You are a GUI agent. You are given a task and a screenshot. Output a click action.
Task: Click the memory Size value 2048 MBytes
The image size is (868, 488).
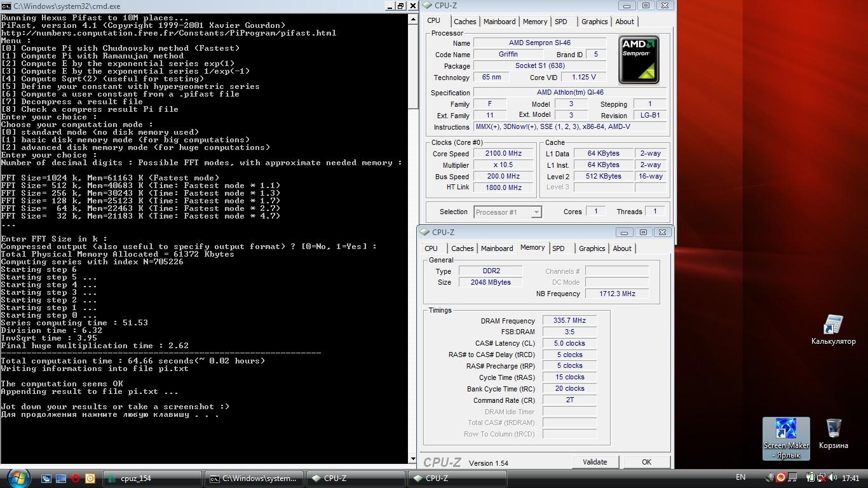[x=490, y=282]
